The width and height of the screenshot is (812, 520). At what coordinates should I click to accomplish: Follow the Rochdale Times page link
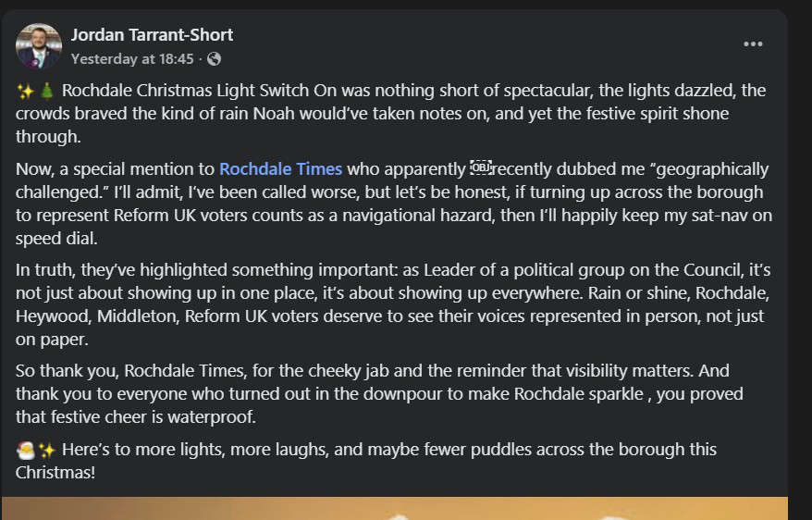[x=280, y=169]
